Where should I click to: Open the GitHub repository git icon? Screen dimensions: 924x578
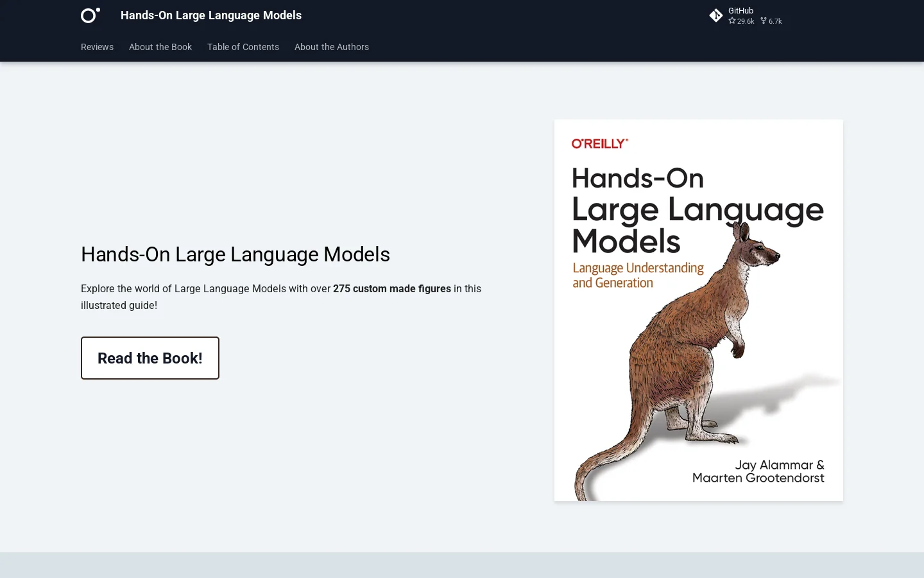(x=716, y=15)
